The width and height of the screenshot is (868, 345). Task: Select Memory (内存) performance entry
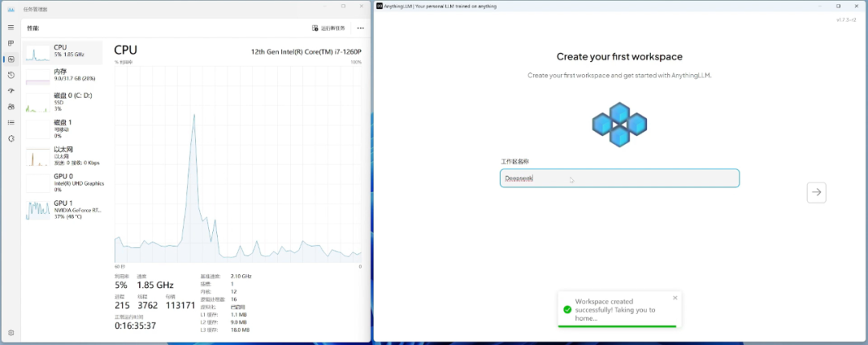click(63, 76)
